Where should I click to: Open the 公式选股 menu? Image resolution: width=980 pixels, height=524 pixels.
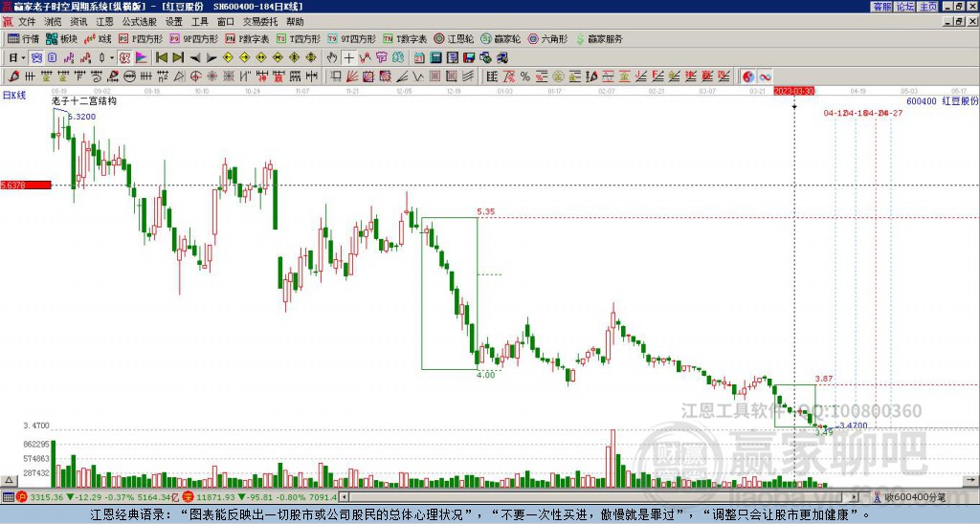(140, 22)
